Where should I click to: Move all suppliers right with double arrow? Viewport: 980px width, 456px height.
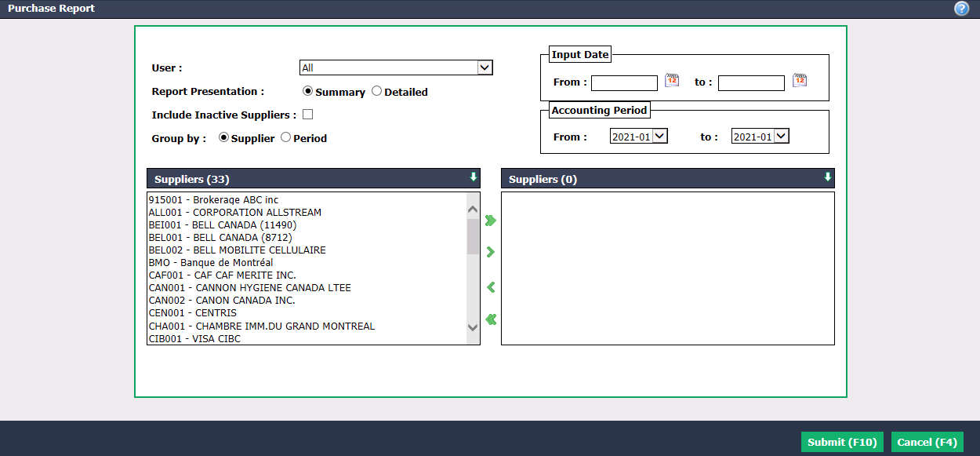point(491,221)
